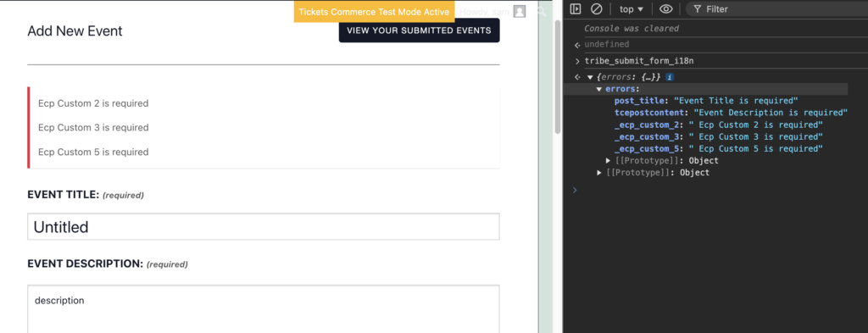The height and width of the screenshot is (333, 868).
Task: Click the search magnifier in admin bar
Action: (542, 11)
